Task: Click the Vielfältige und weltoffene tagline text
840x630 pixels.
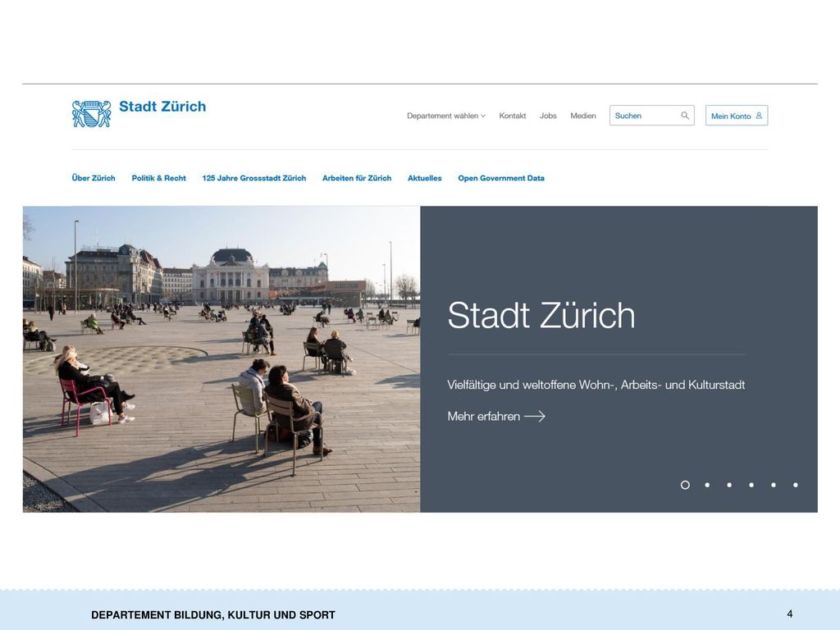Action: click(596, 385)
